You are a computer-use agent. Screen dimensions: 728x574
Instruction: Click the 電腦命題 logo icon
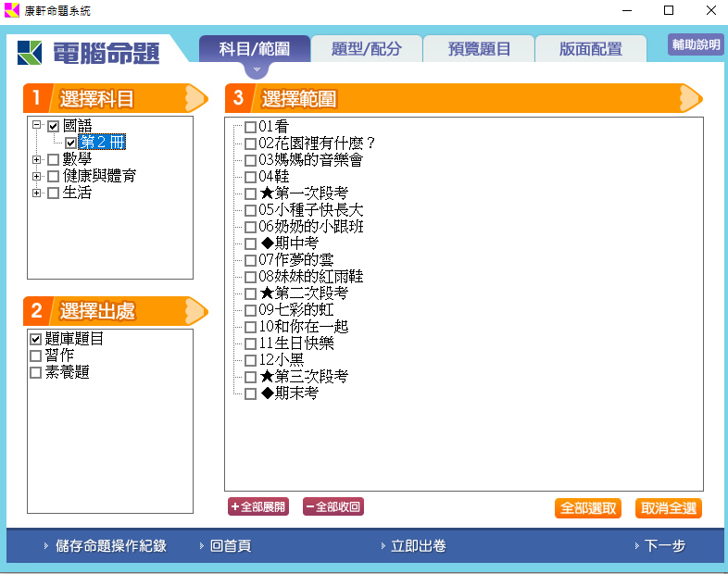[31, 52]
